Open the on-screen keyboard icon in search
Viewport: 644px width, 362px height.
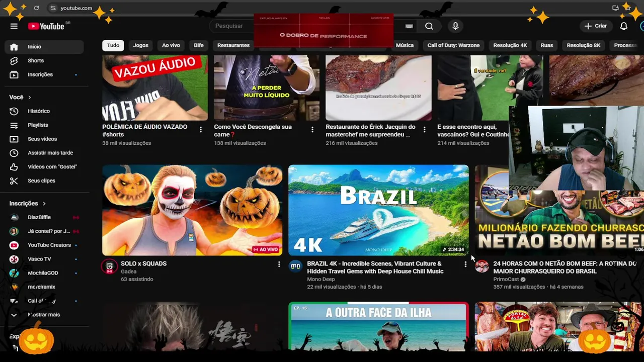[409, 26]
